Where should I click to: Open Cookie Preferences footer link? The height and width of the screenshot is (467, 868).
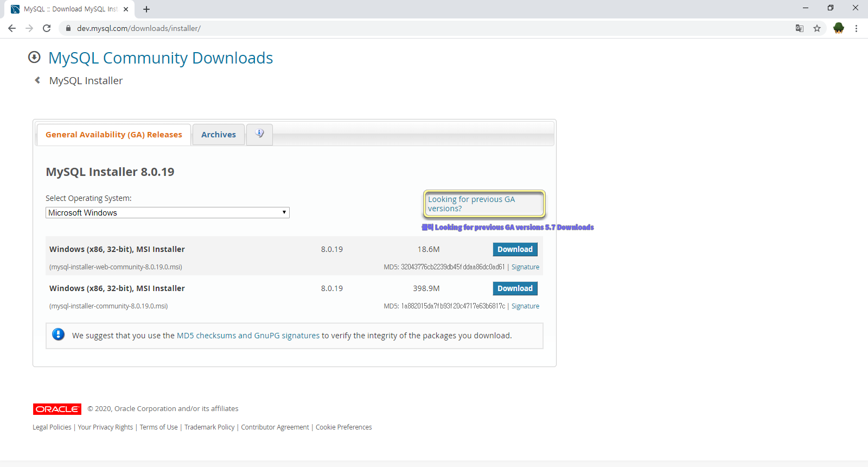pos(344,427)
